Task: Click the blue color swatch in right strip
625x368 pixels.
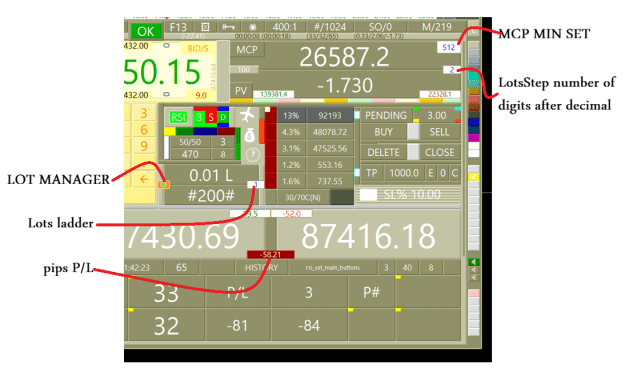Action: [474, 122]
